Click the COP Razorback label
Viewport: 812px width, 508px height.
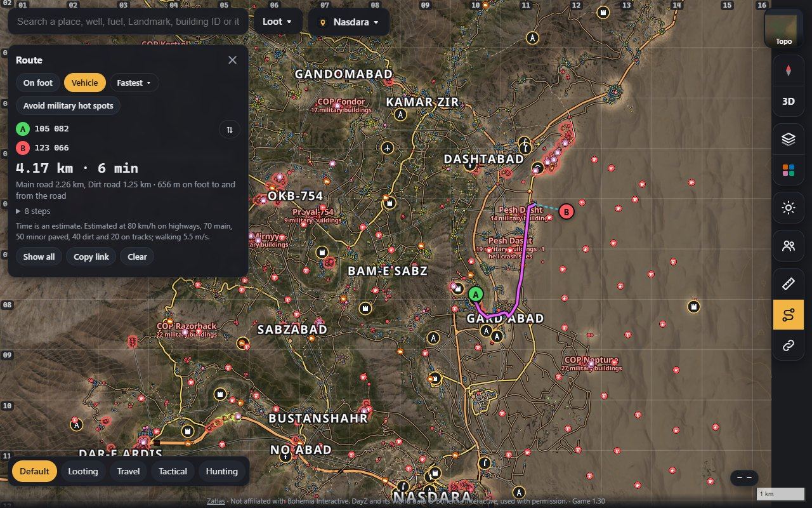click(187, 326)
